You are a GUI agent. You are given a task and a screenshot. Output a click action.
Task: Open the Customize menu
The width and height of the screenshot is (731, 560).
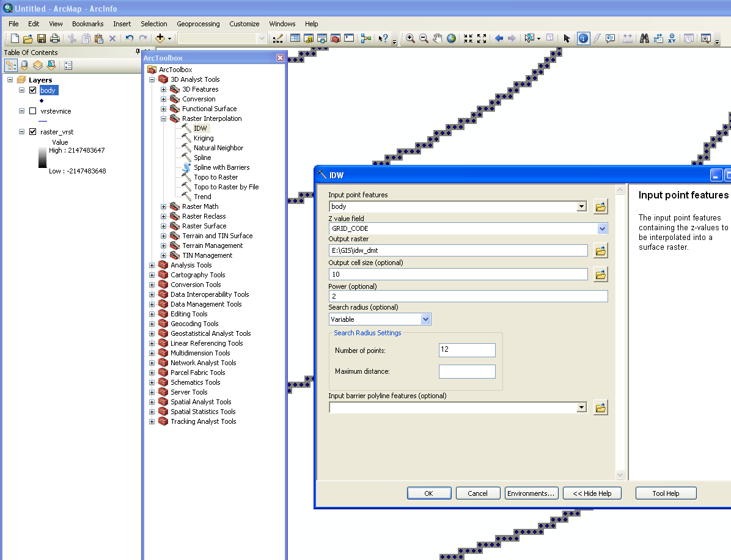244,24
